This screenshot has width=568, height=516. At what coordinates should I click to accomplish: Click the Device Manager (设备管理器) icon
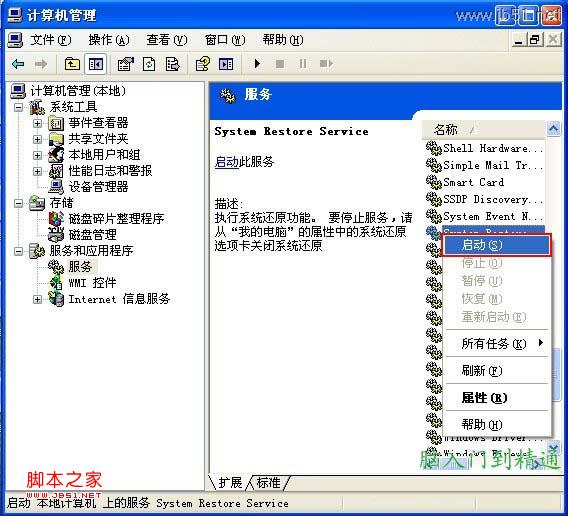[x=56, y=187]
